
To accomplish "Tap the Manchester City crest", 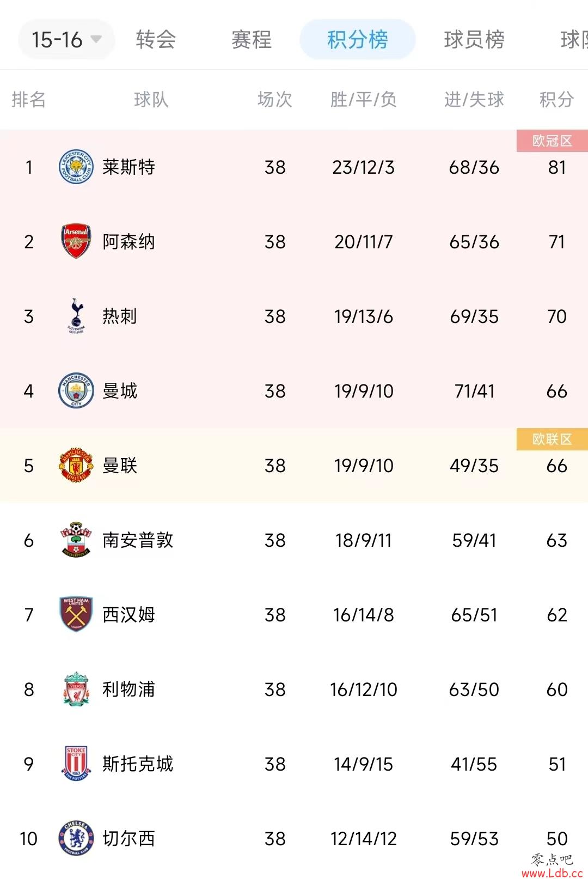I will click(76, 390).
